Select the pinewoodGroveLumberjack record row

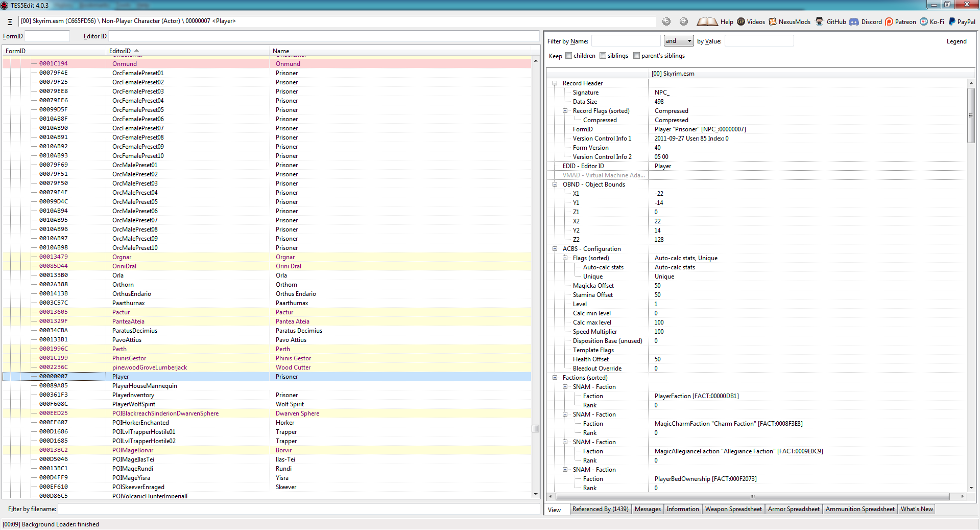(267, 367)
